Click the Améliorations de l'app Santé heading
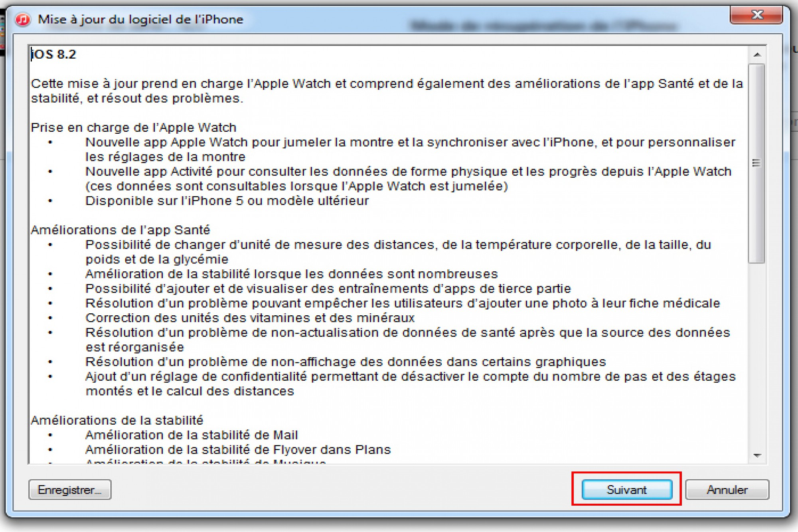Viewport: 798px width, 532px height. point(120,230)
